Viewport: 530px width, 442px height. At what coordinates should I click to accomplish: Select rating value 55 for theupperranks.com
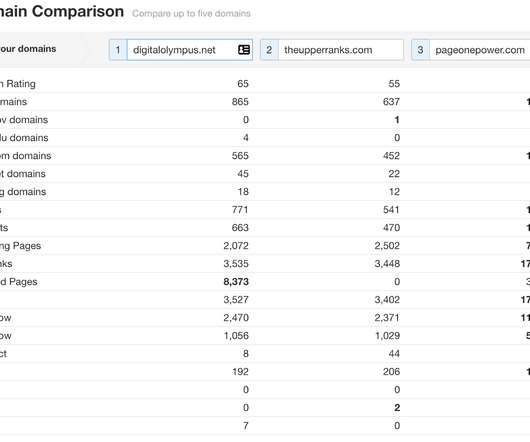394,84
